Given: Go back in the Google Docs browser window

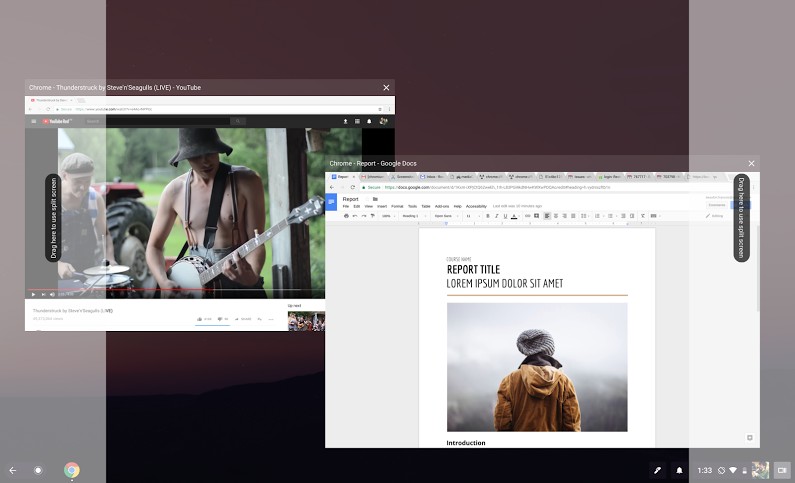Looking at the screenshot, I should pyautogui.click(x=332, y=187).
